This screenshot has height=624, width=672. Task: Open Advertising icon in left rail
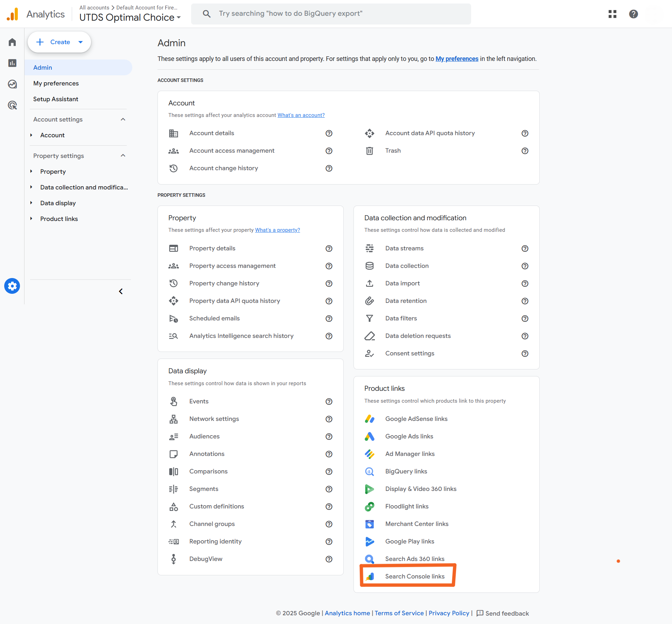pos(12,105)
